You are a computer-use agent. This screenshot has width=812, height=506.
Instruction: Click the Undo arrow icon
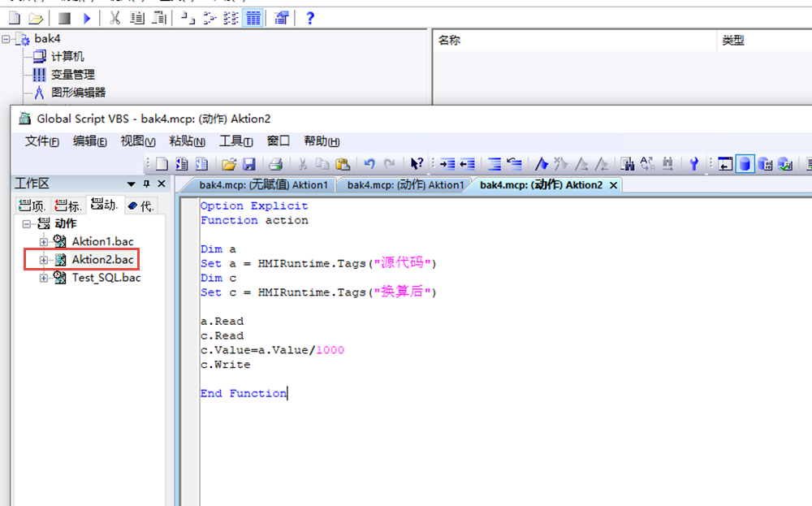click(369, 164)
